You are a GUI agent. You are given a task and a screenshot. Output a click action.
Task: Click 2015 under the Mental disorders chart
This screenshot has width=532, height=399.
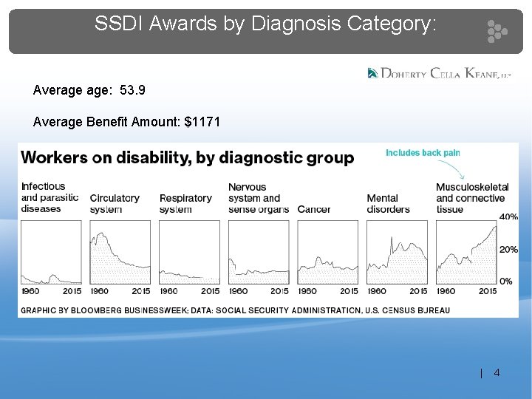tap(418, 291)
